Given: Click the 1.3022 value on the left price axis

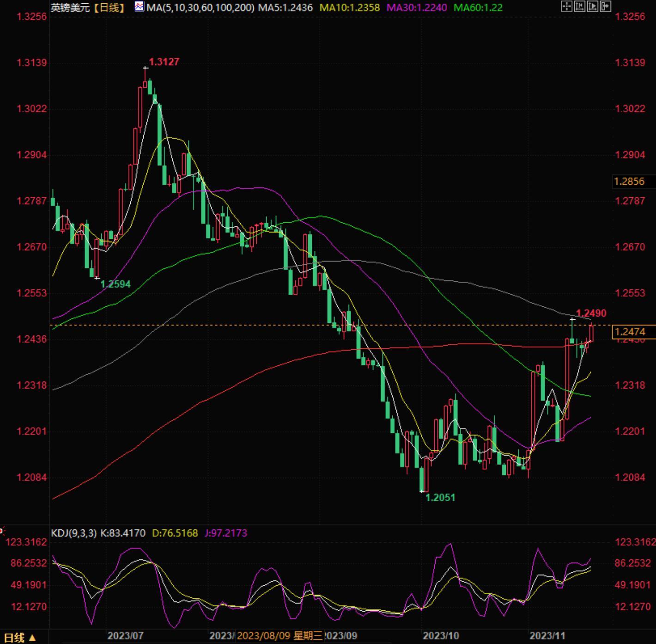Looking at the screenshot, I should (32, 109).
